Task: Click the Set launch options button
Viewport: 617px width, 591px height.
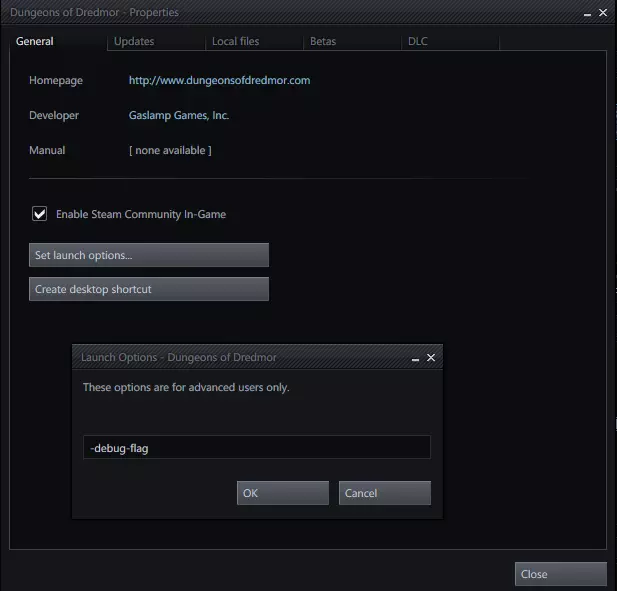Action: pyautogui.click(x=149, y=255)
